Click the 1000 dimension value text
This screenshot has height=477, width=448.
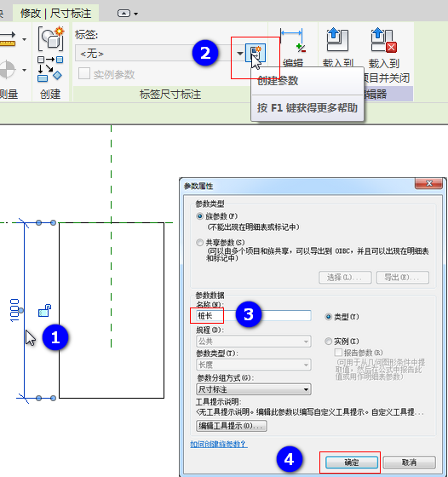[14, 310]
